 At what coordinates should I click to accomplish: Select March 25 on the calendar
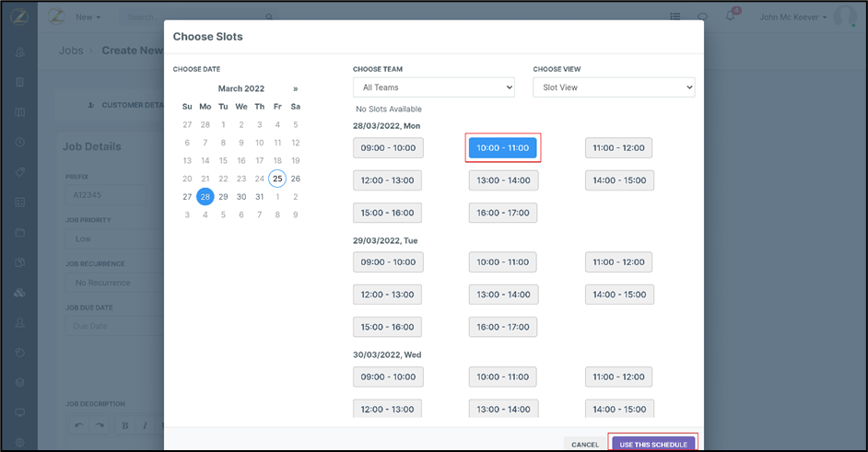coord(277,179)
